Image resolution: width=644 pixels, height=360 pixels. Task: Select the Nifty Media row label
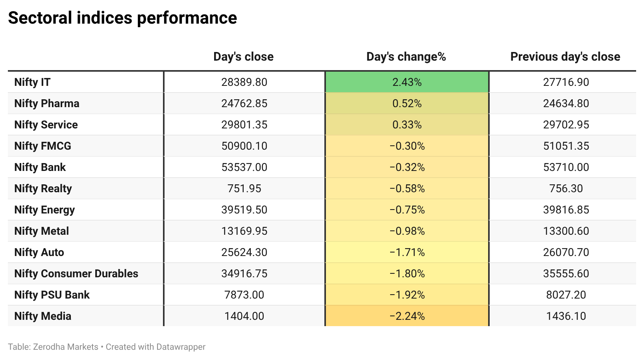tap(43, 316)
